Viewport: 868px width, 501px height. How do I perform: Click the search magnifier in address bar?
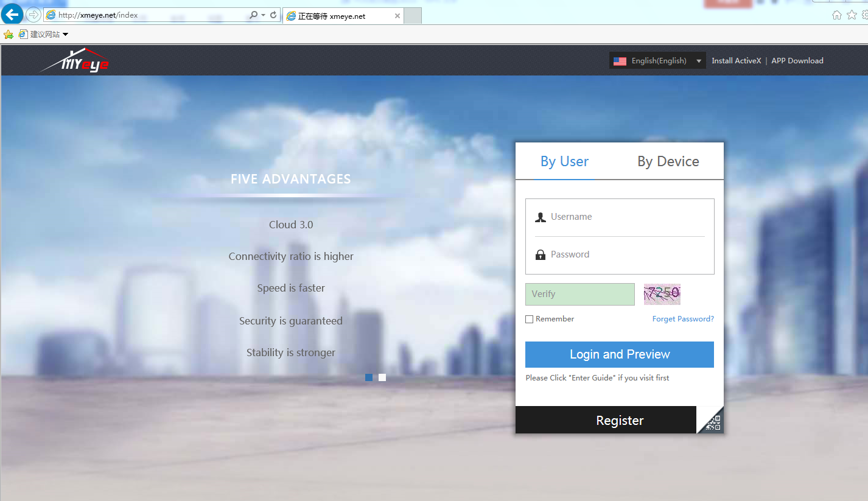[x=253, y=15]
